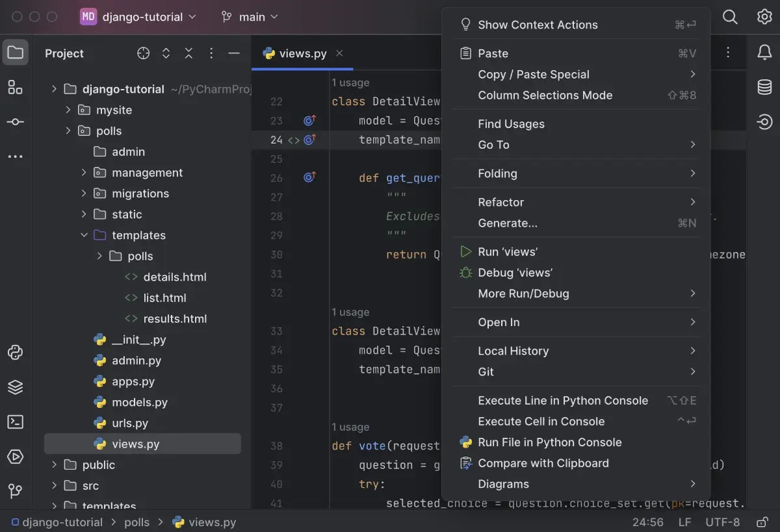Click Collapse All in Project panel
Screen dimensions: 780x532
[x=188, y=53]
